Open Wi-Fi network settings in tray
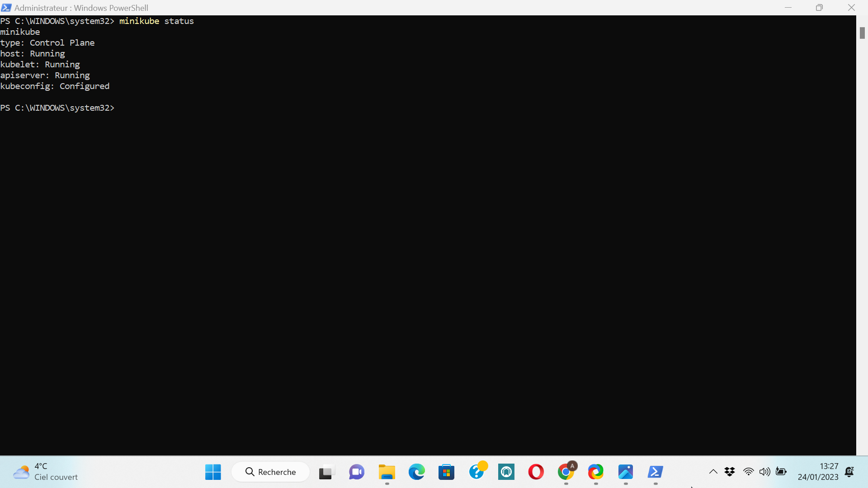Viewport: 868px width, 488px height. (748, 472)
